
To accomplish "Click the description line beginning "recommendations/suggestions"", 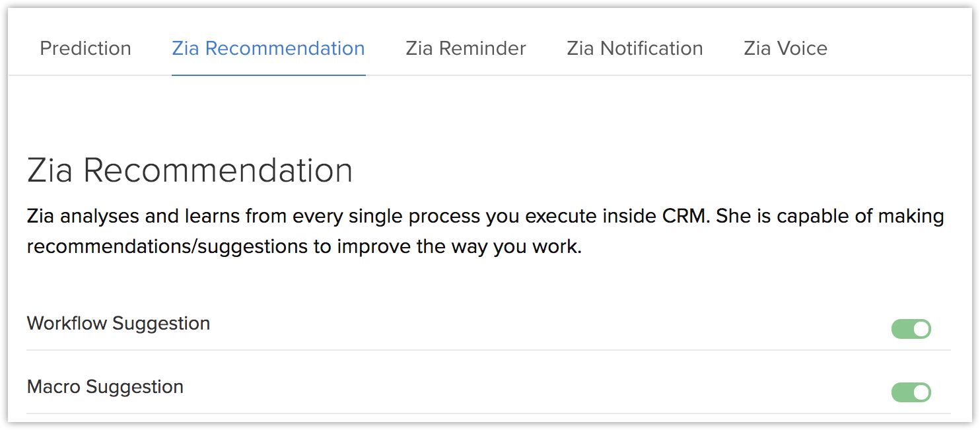I will 304,247.
